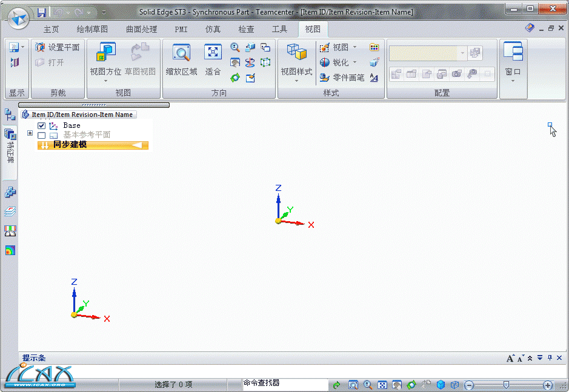Click the Save icon in quick access toolbar

tap(41, 12)
